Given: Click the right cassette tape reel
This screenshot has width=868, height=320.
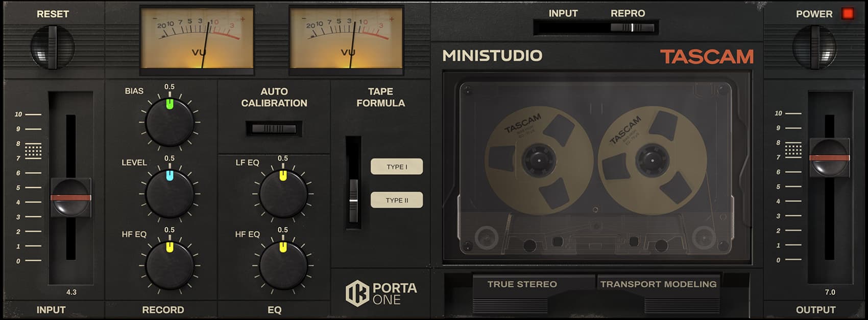Looking at the screenshot, I should click(652, 160).
